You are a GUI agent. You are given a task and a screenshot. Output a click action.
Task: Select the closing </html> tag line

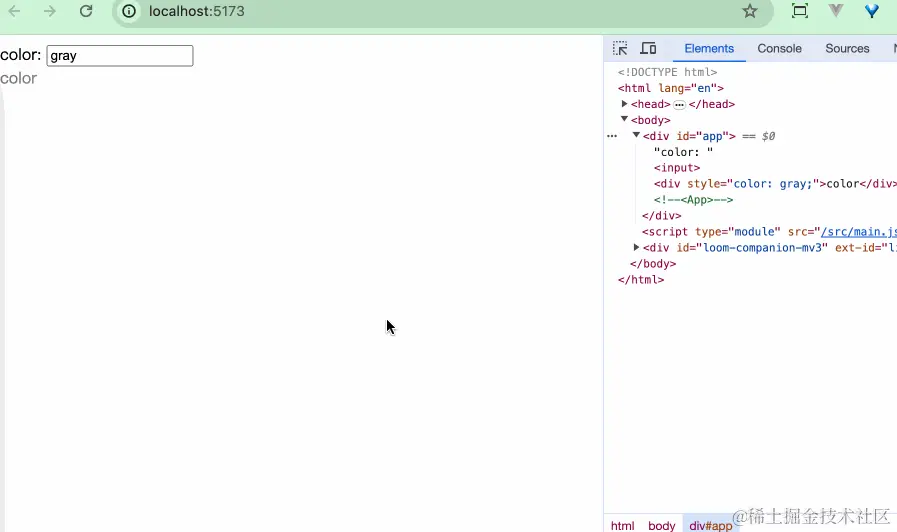(641, 280)
